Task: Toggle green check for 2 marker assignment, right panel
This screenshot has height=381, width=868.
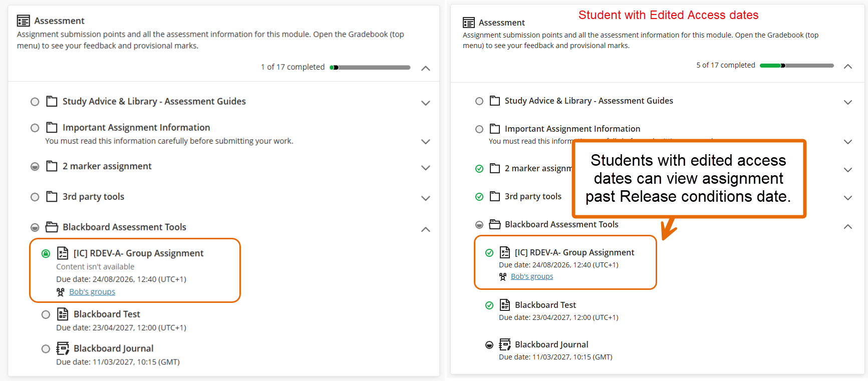Action: (479, 169)
